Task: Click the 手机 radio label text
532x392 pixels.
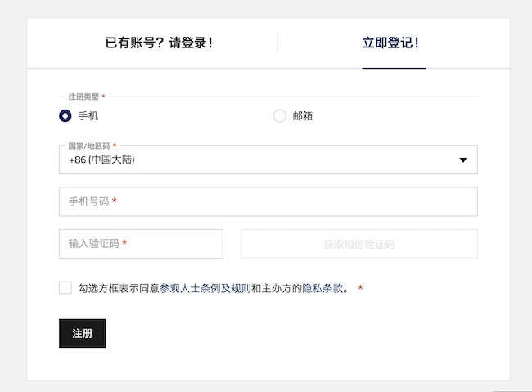Action: [x=88, y=116]
